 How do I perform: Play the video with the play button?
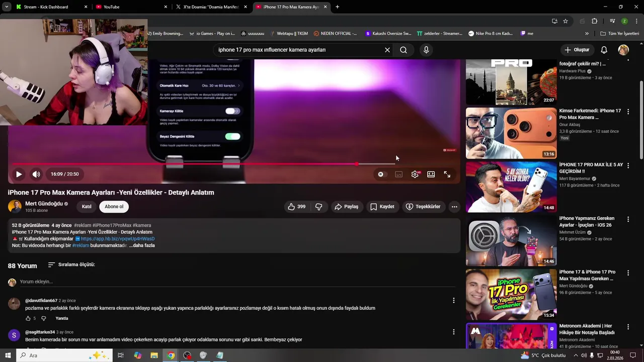(19, 174)
